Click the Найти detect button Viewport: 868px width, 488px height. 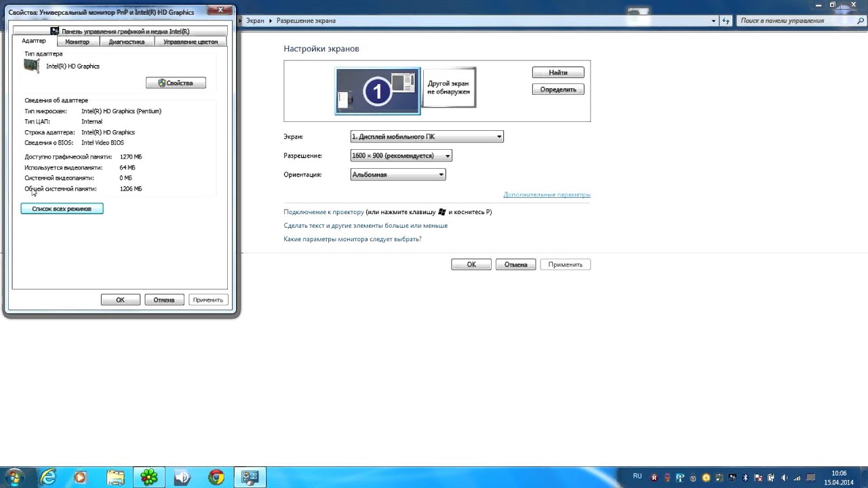pos(558,73)
